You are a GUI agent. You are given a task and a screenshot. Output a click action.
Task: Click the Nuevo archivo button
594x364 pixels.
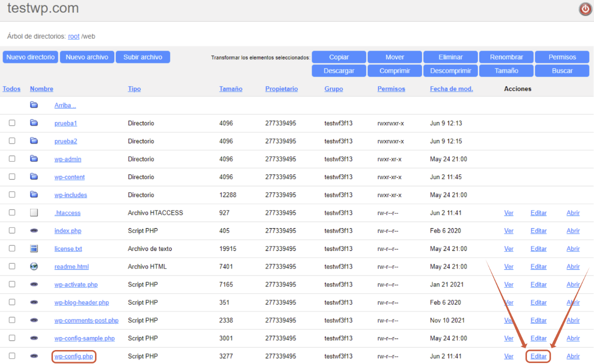tap(87, 57)
